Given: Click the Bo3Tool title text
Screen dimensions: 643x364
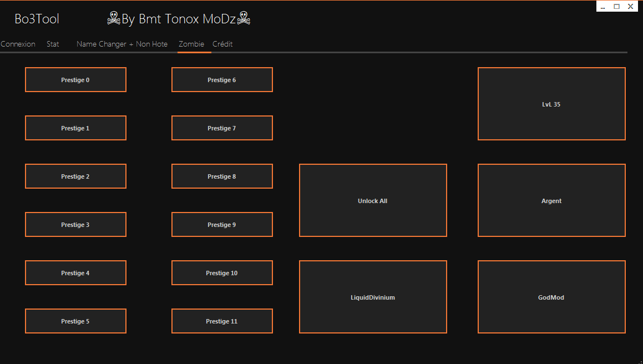Looking at the screenshot, I should point(37,19).
